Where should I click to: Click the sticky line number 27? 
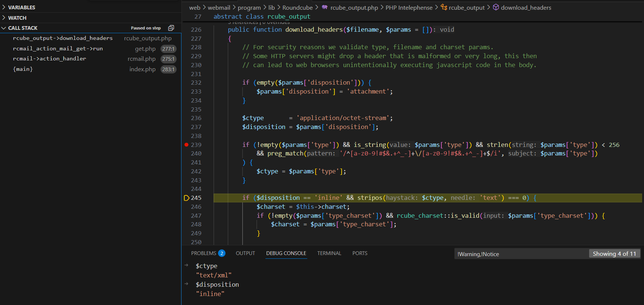198,16
